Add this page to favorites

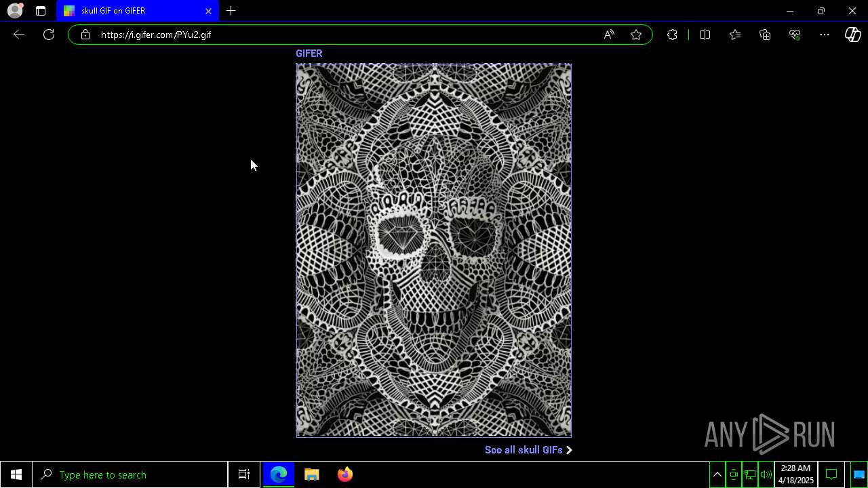(x=636, y=35)
